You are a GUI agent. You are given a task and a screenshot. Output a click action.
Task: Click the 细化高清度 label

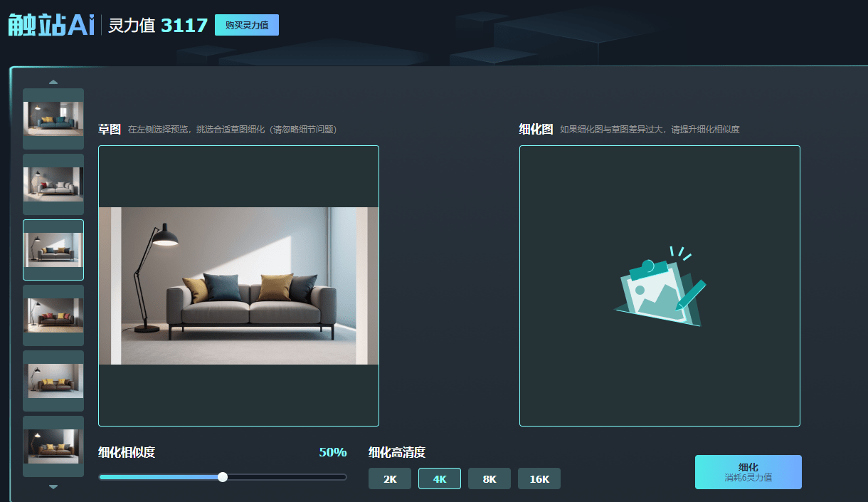(397, 452)
